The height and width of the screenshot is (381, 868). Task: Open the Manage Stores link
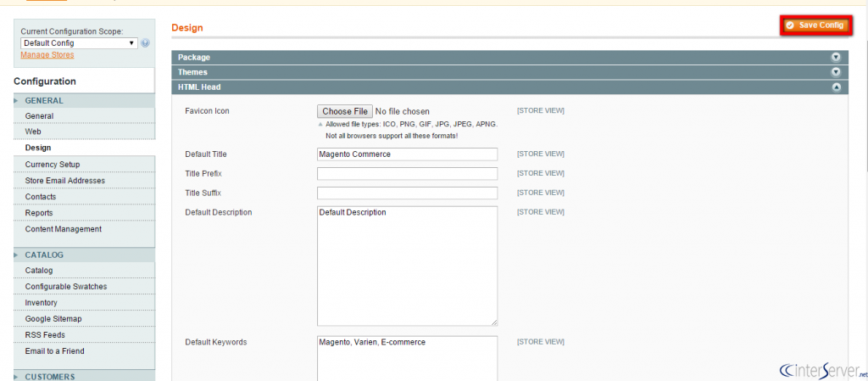pyautogui.click(x=47, y=55)
